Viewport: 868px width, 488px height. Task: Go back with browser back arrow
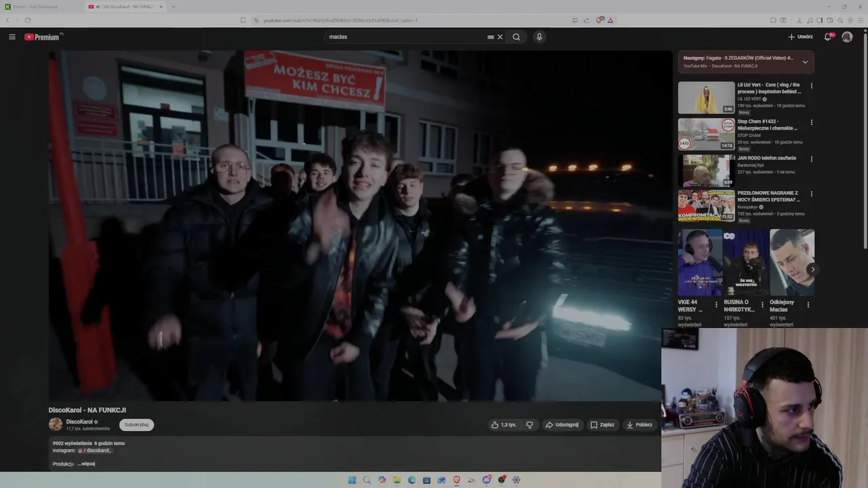(7, 20)
